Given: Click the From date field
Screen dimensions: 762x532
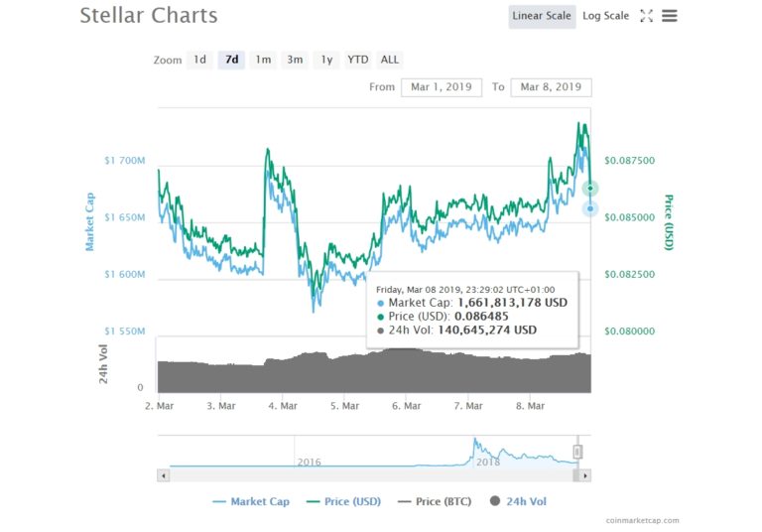Looking at the screenshot, I should click(x=442, y=87).
